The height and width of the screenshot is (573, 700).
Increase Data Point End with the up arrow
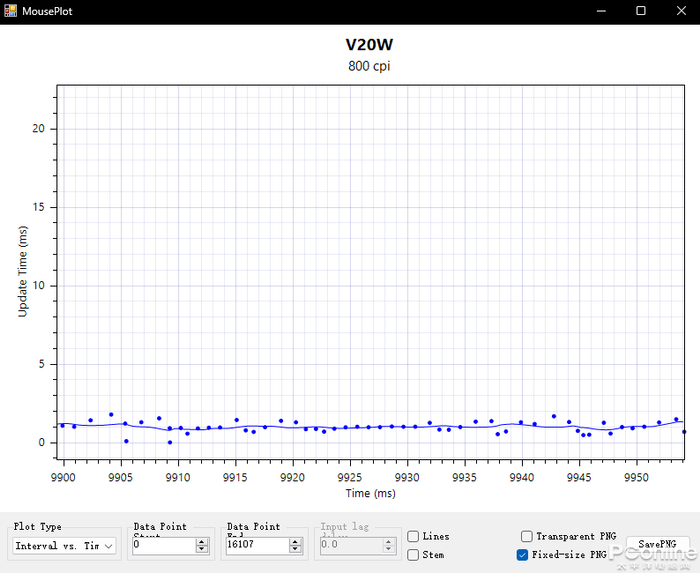click(x=295, y=542)
